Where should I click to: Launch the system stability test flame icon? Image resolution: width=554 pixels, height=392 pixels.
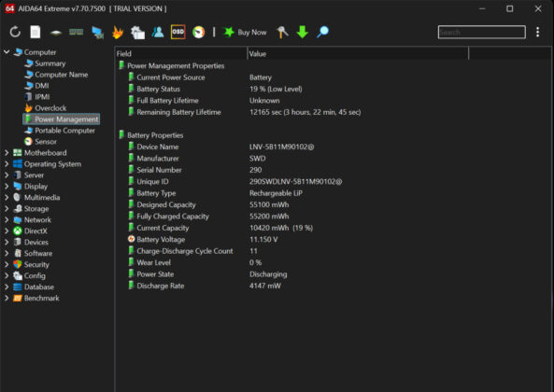click(x=118, y=32)
